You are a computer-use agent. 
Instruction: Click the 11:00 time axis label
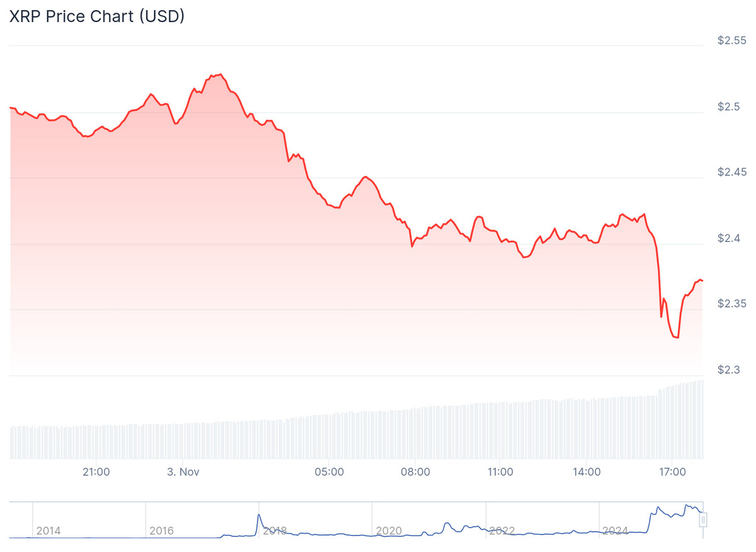500,471
